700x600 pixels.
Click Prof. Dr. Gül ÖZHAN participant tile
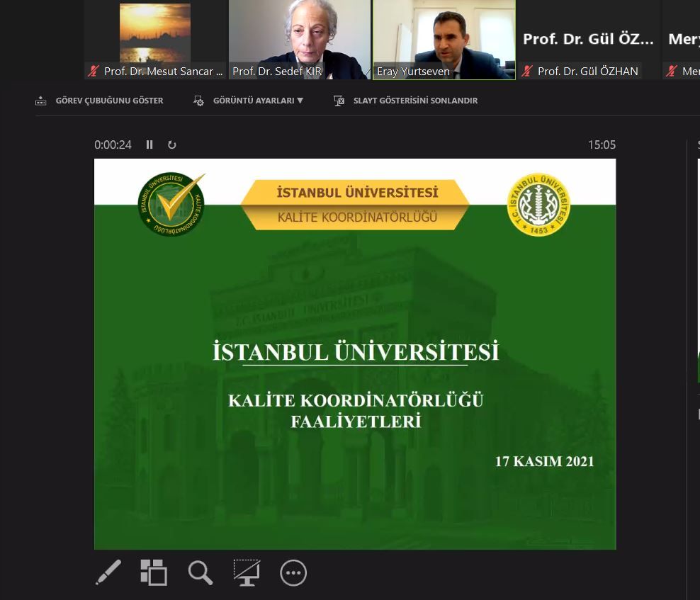click(588, 39)
